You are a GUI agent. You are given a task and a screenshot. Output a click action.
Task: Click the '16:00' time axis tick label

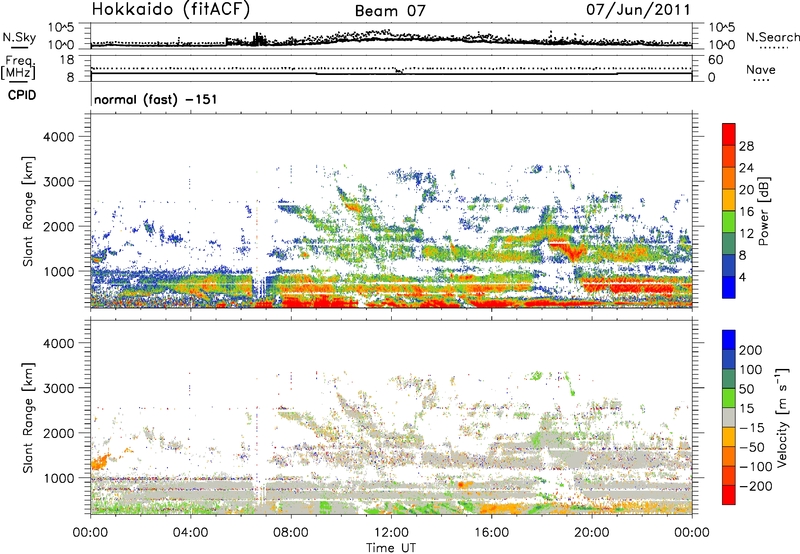491,533
